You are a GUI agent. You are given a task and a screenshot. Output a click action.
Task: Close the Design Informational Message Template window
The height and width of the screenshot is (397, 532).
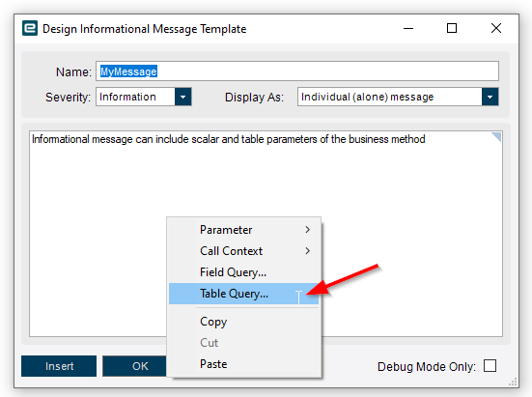[496, 28]
